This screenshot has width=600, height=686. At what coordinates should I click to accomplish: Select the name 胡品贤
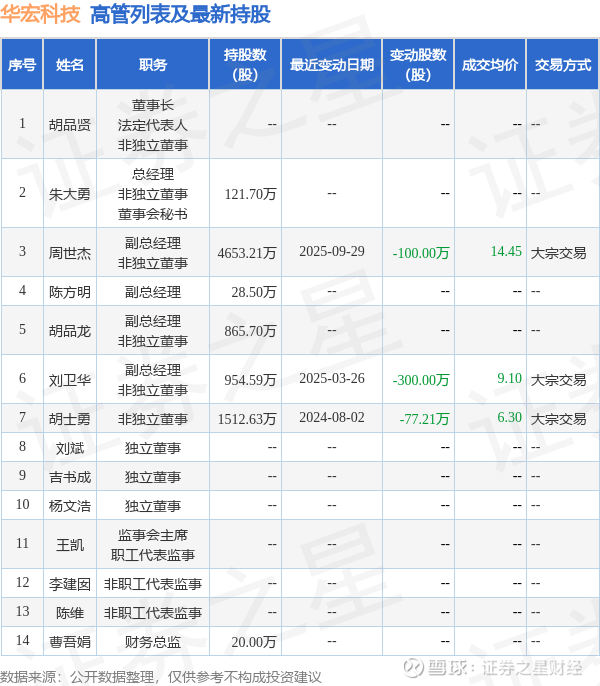click(x=70, y=125)
